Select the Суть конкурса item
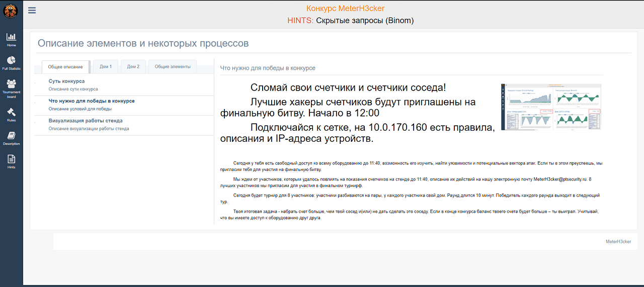Image resolution: width=644 pixels, height=287 pixels. (x=124, y=85)
